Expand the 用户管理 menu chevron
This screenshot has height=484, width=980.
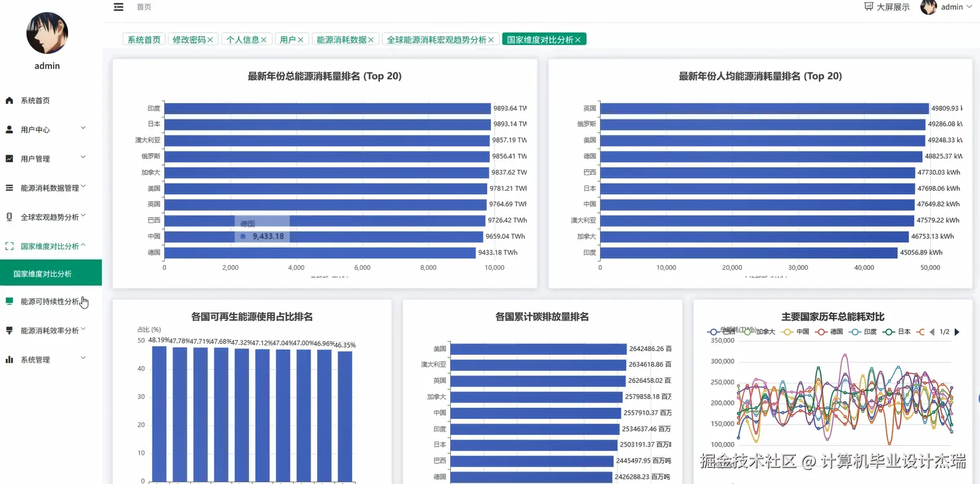point(83,158)
